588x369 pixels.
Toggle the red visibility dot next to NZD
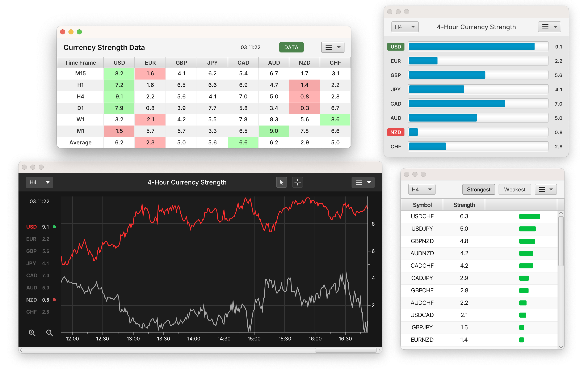(x=54, y=300)
